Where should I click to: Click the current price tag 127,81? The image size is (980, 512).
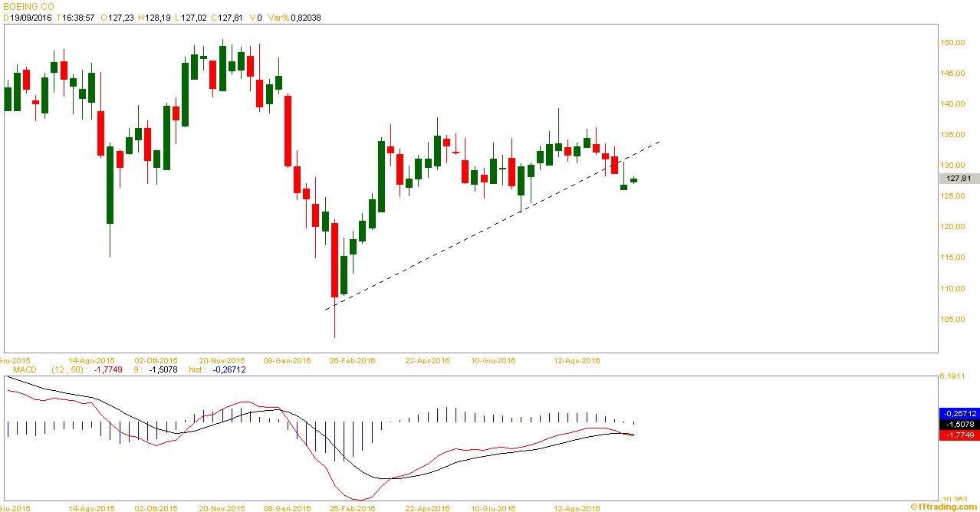click(959, 179)
